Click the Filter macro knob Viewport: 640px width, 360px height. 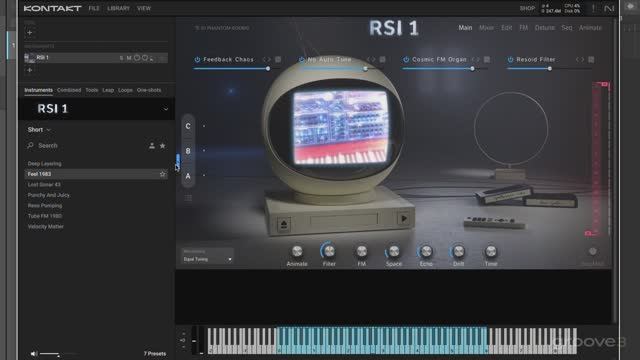tap(329, 251)
